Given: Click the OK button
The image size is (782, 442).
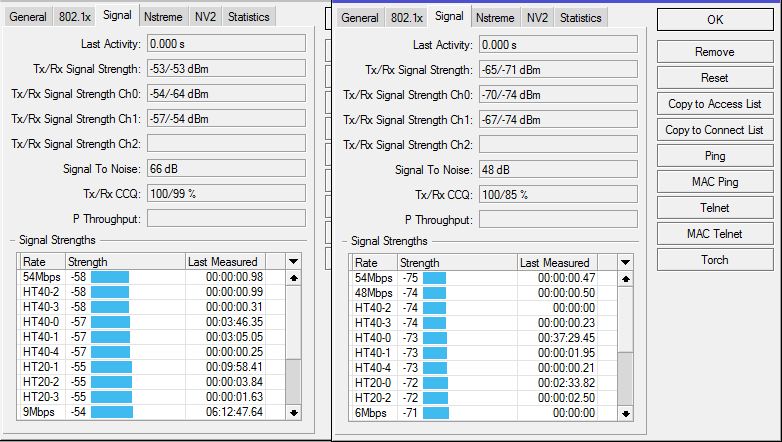Looking at the screenshot, I should [715, 19].
